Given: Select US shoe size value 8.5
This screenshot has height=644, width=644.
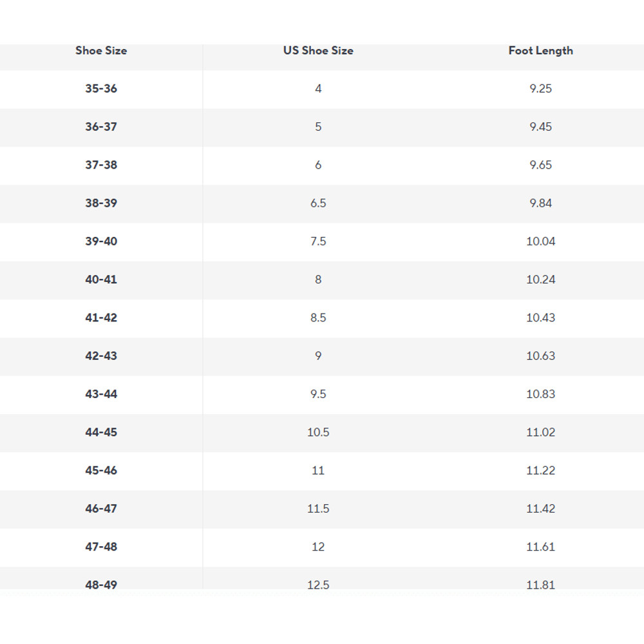Looking at the screenshot, I should pyautogui.click(x=318, y=318).
